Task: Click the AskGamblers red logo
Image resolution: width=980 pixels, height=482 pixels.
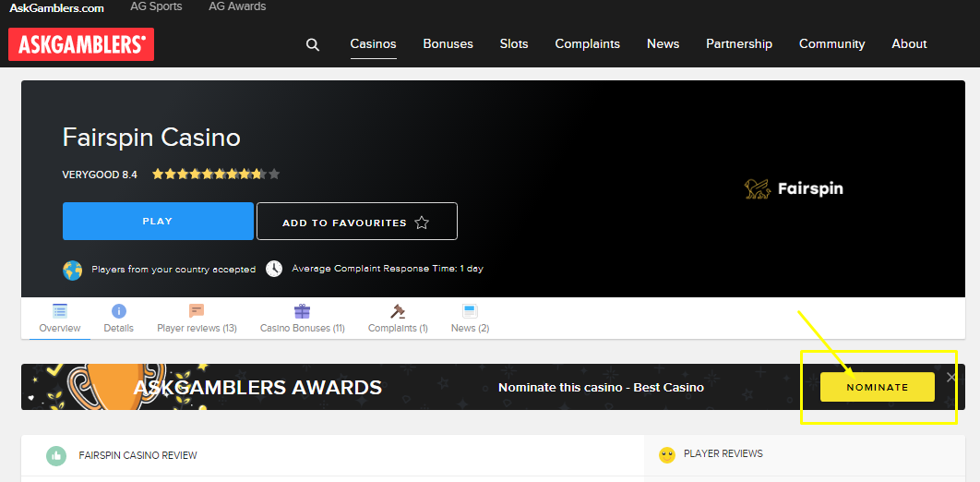Action: (x=81, y=44)
